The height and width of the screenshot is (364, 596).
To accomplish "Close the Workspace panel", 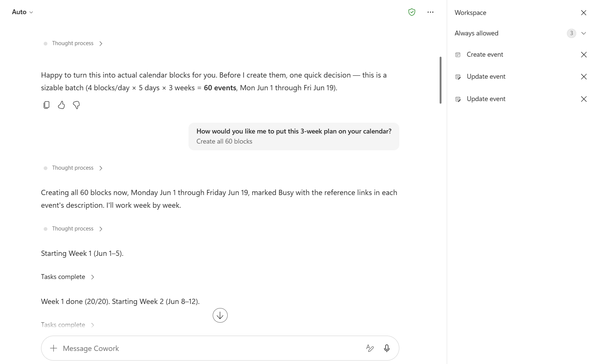I will [x=584, y=13].
